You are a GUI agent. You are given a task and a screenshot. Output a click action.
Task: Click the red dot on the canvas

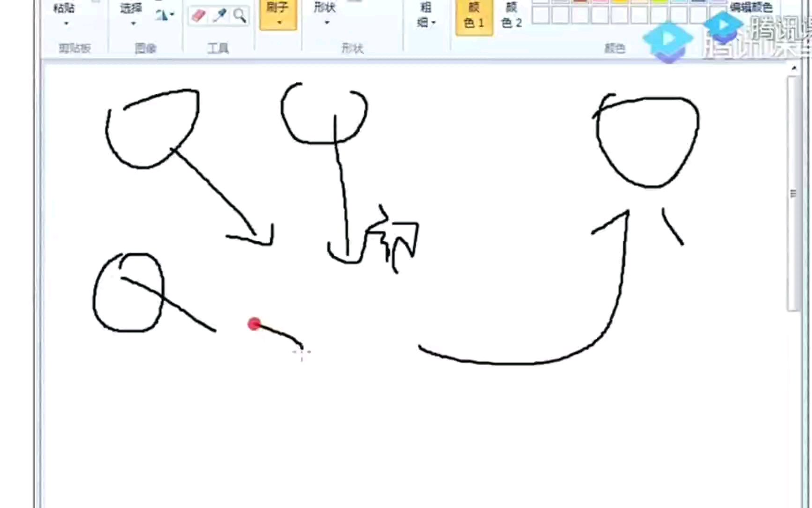coord(254,324)
